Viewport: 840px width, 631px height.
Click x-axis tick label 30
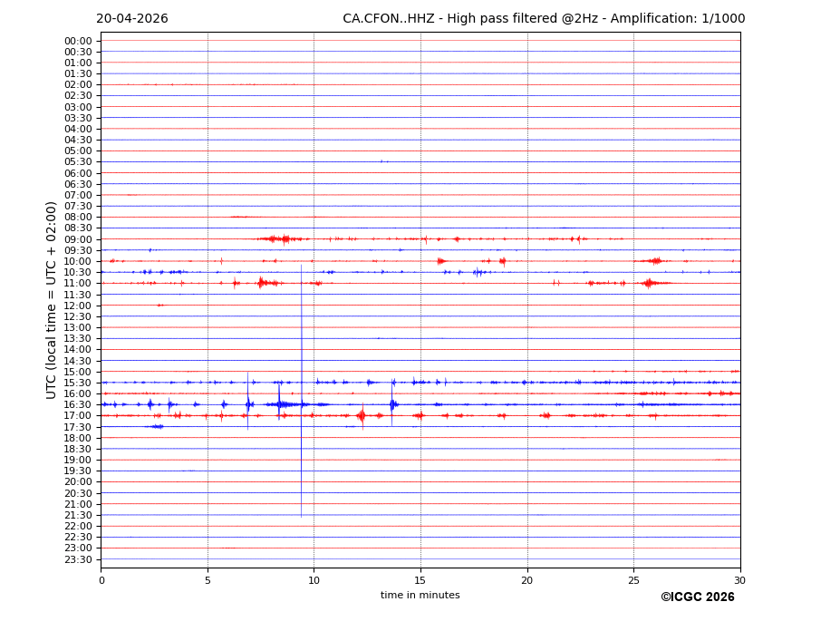(739, 580)
